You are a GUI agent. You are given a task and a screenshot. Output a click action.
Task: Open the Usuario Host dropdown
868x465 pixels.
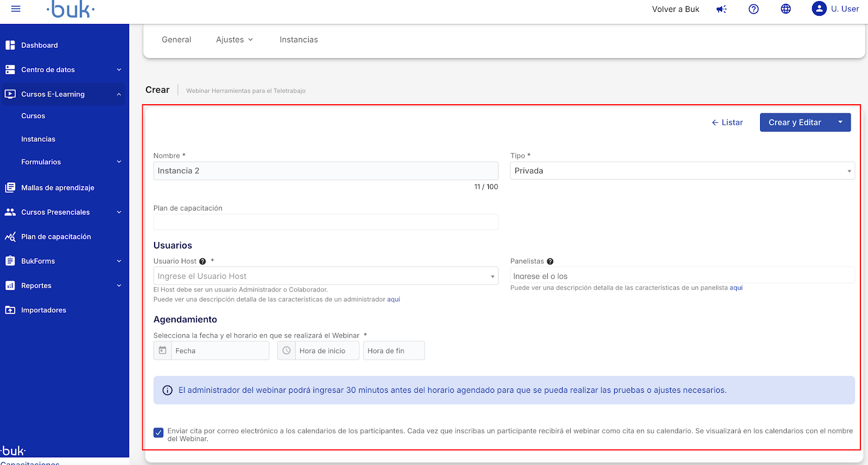325,276
